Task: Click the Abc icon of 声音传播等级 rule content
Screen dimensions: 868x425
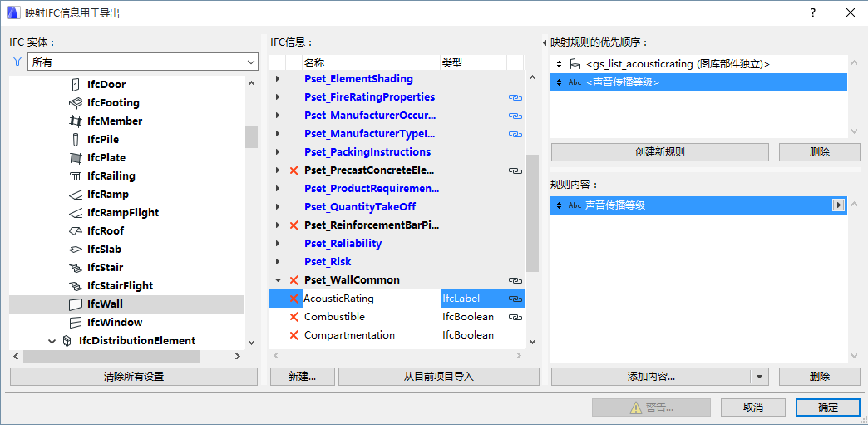Action: point(575,205)
